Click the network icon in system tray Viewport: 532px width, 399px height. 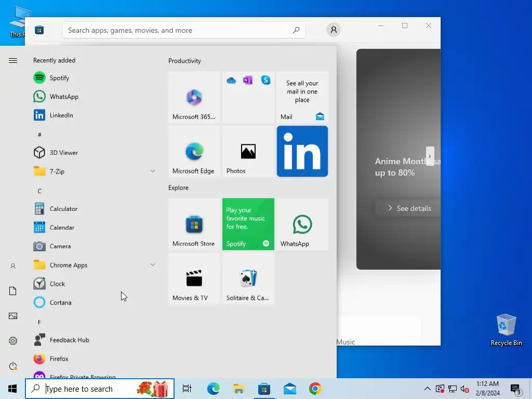pyautogui.click(x=453, y=389)
